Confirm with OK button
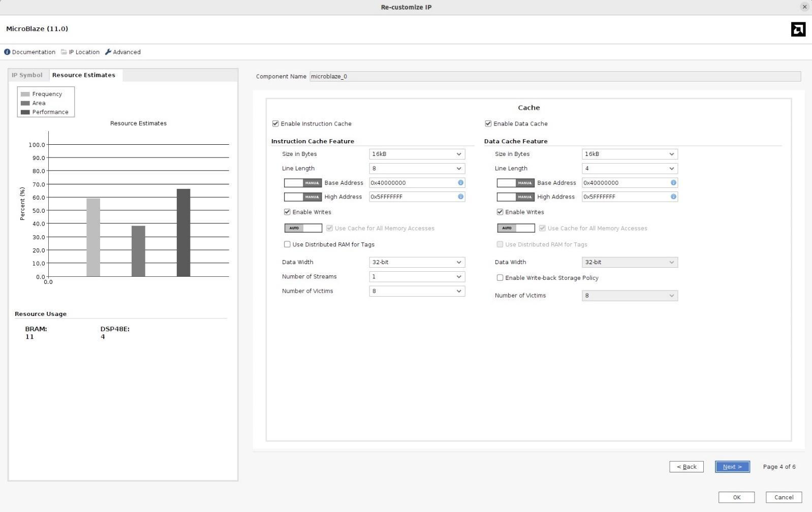The width and height of the screenshot is (812, 512). [x=736, y=497]
